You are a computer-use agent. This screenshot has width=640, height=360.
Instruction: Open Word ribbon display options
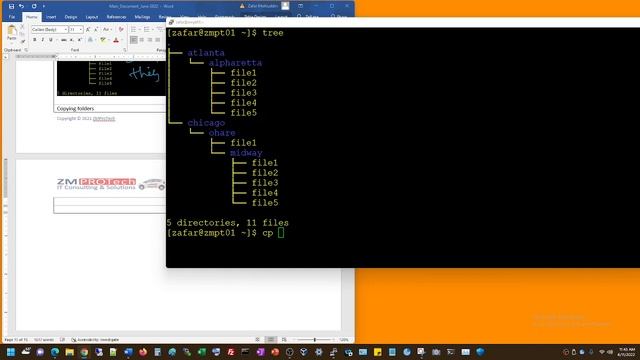tap(300, 6)
